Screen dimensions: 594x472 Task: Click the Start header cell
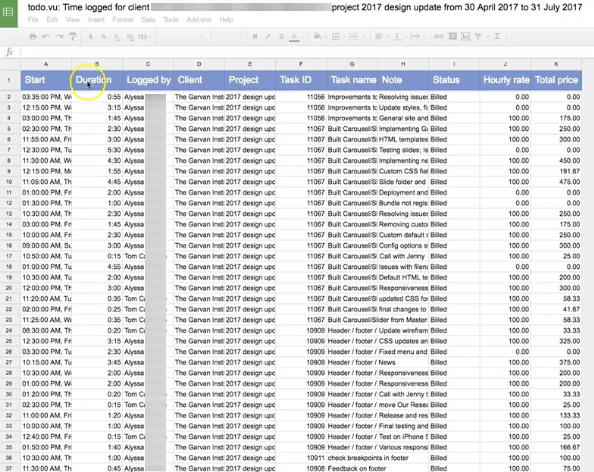pyautogui.click(x=46, y=80)
